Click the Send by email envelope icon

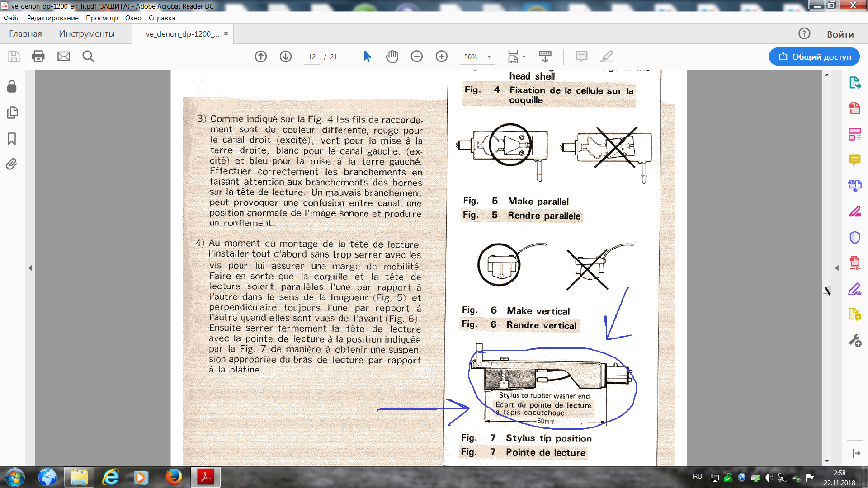point(64,56)
